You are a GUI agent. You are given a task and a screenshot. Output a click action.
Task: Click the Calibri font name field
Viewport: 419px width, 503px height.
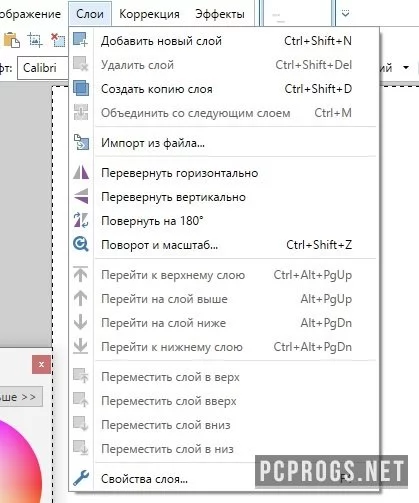click(43, 68)
